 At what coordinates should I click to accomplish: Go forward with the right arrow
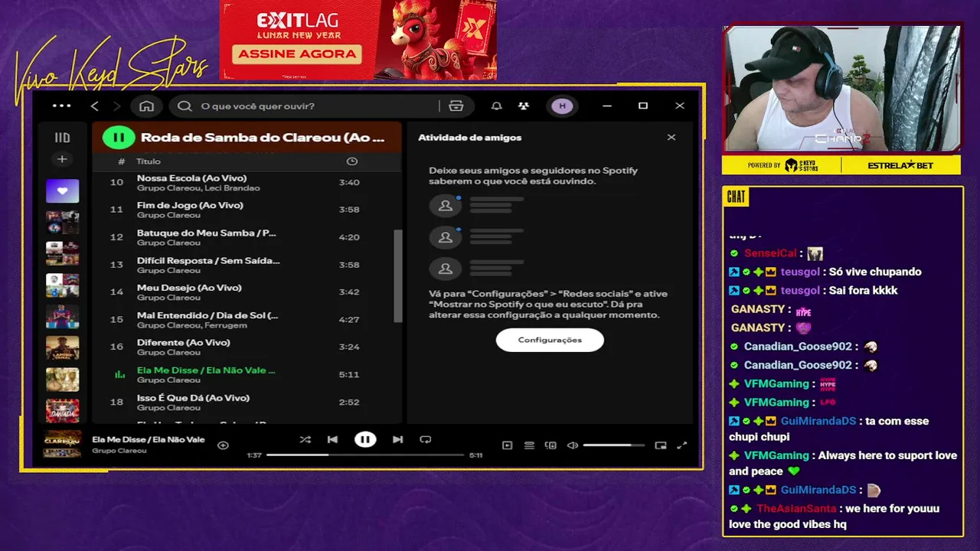[116, 106]
